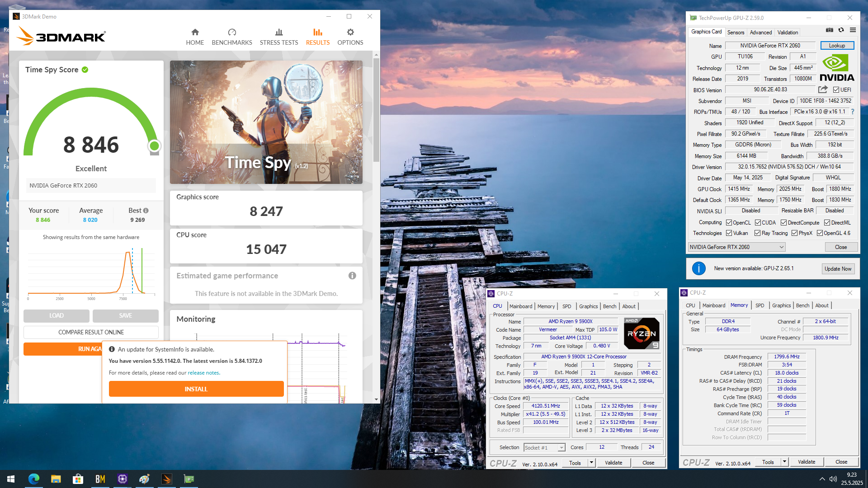Toggle OpenGL 4.6 checkbox in GPU-Z

(820, 233)
